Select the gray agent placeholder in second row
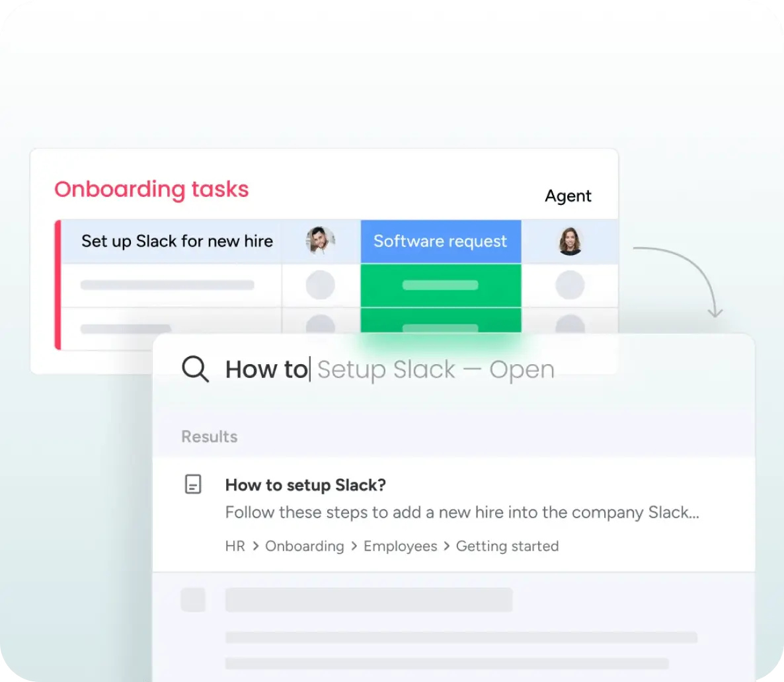 coord(570,285)
